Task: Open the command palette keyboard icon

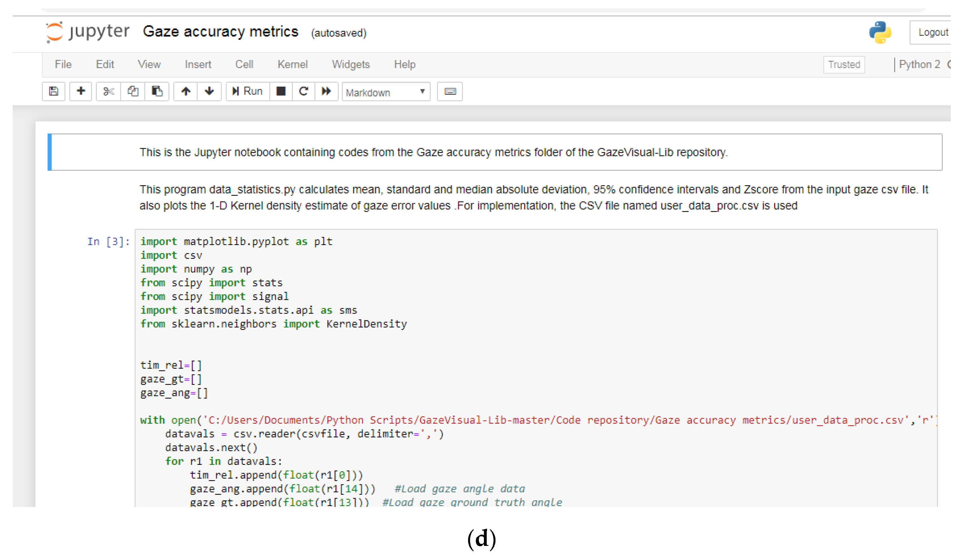Action: (x=450, y=92)
